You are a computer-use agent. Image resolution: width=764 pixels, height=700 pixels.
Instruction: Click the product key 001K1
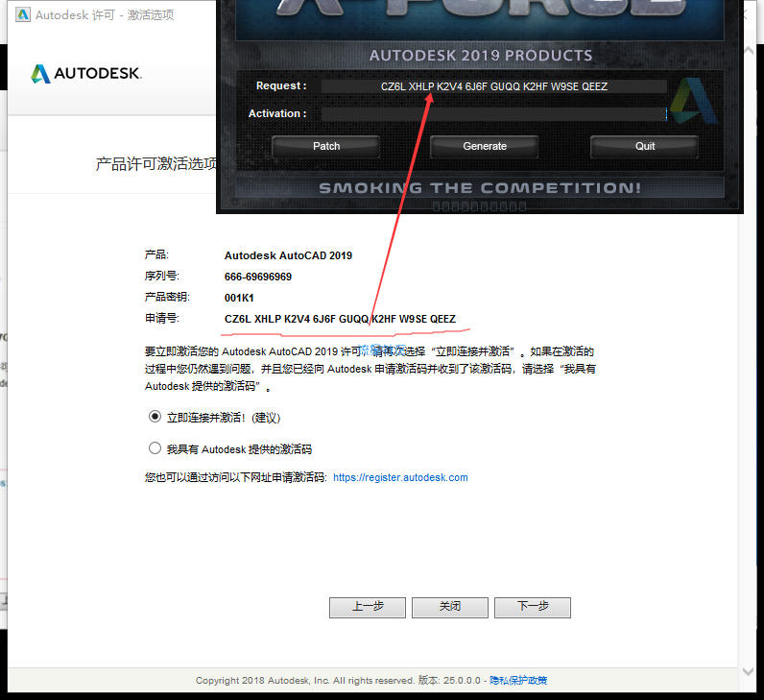point(239,298)
